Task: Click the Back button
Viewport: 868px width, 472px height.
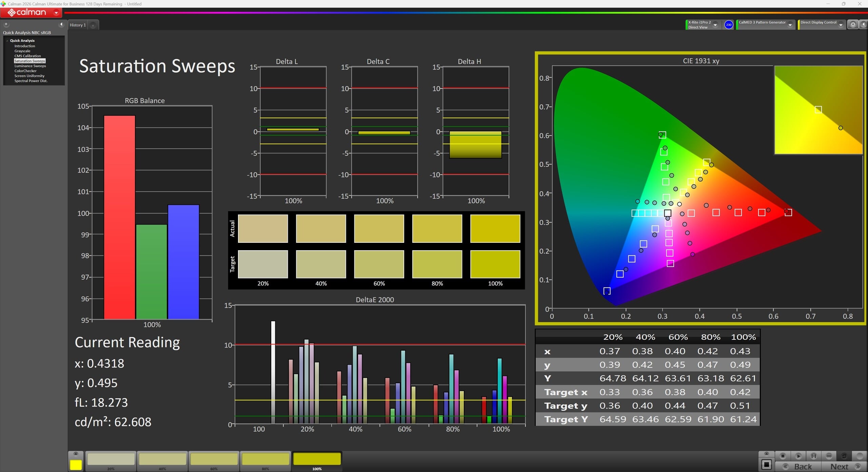Action: pos(798,467)
